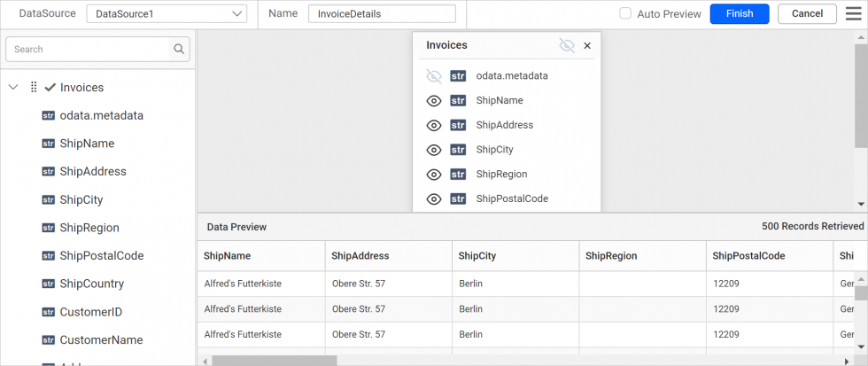Collapse the Invoices tree node

tap(14, 87)
